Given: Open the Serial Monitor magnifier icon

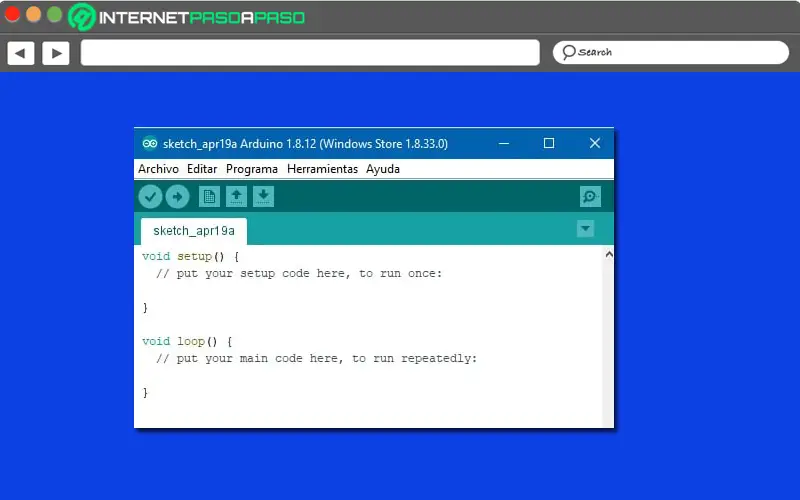Looking at the screenshot, I should [x=590, y=196].
